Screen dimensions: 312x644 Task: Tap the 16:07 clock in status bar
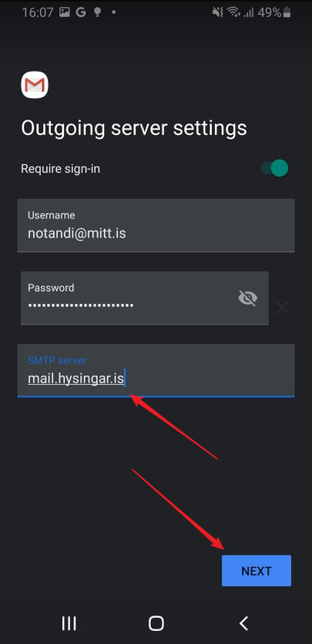click(38, 13)
